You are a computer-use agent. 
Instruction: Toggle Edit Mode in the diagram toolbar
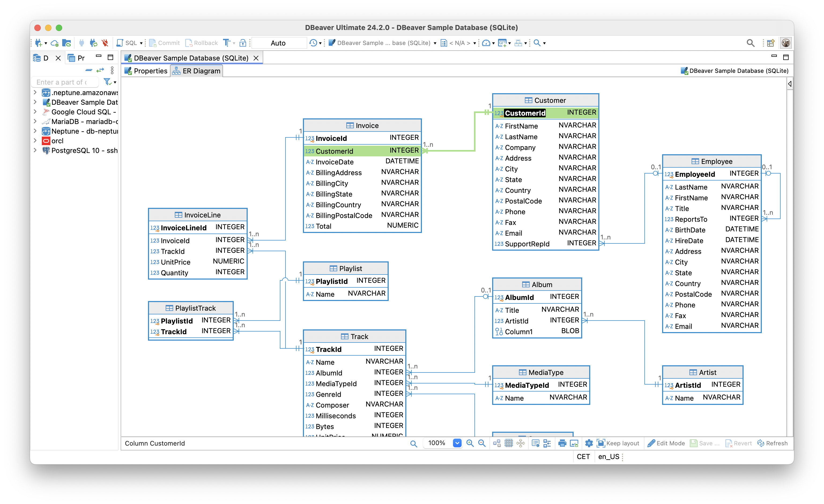point(666,443)
